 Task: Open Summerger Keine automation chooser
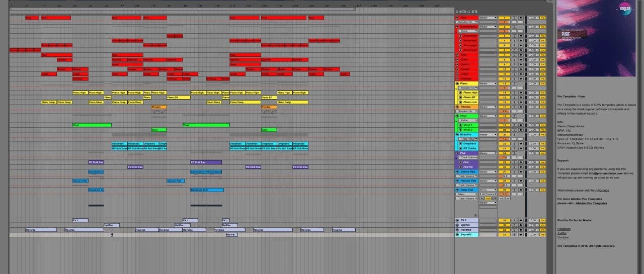coord(468,31)
